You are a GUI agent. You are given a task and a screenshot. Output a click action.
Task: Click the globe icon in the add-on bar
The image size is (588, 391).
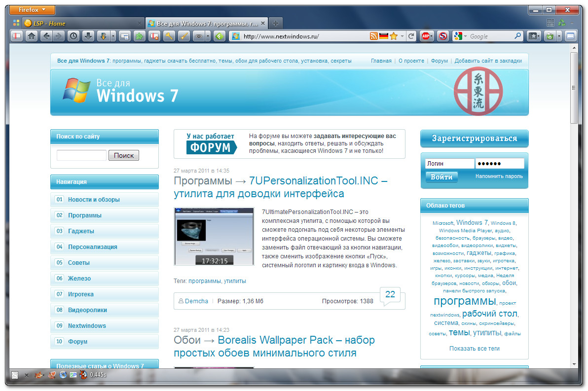(x=63, y=375)
